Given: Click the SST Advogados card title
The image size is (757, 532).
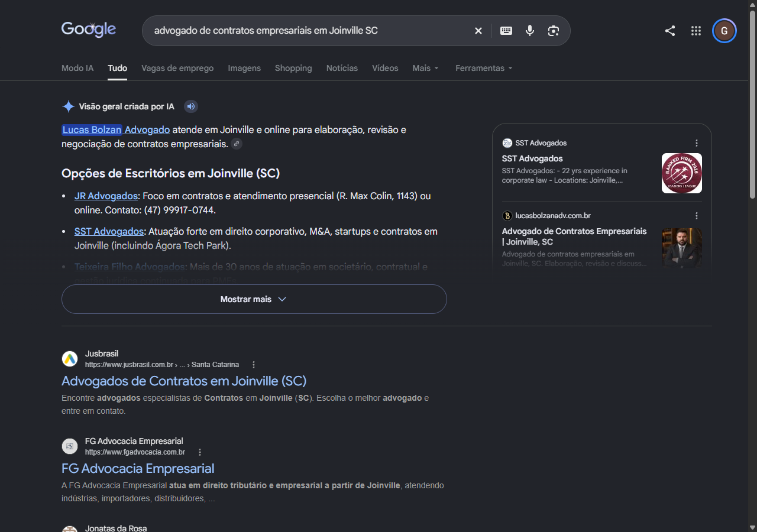Looking at the screenshot, I should pyautogui.click(x=532, y=158).
